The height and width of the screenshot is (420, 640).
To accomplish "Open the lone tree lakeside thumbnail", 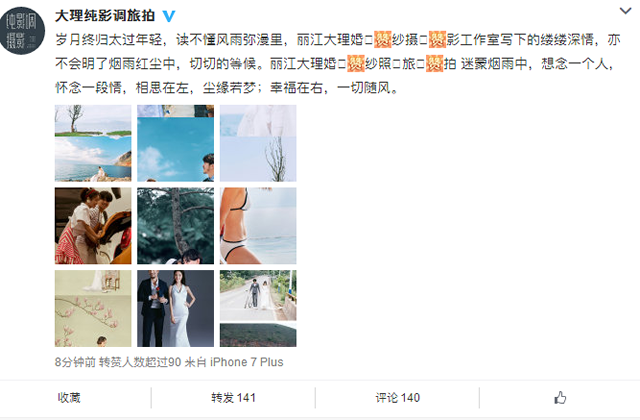I will tap(93, 143).
